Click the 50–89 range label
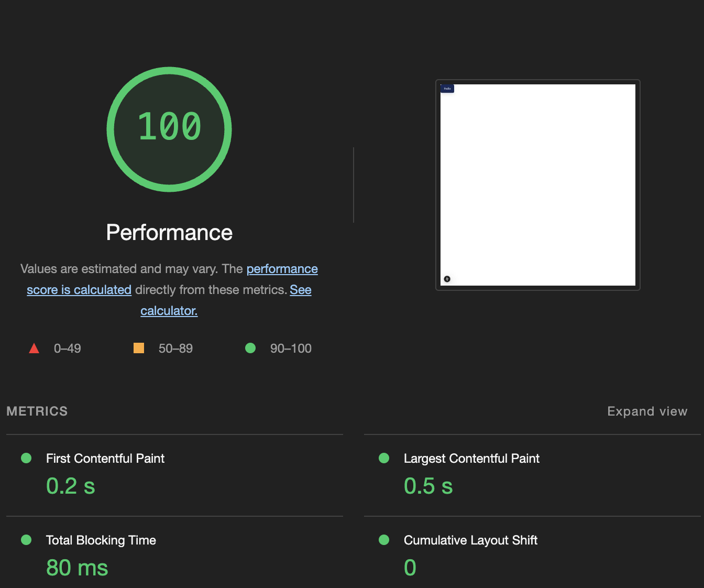Image resolution: width=704 pixels, height=588 pixels. (x=175, y=349)
